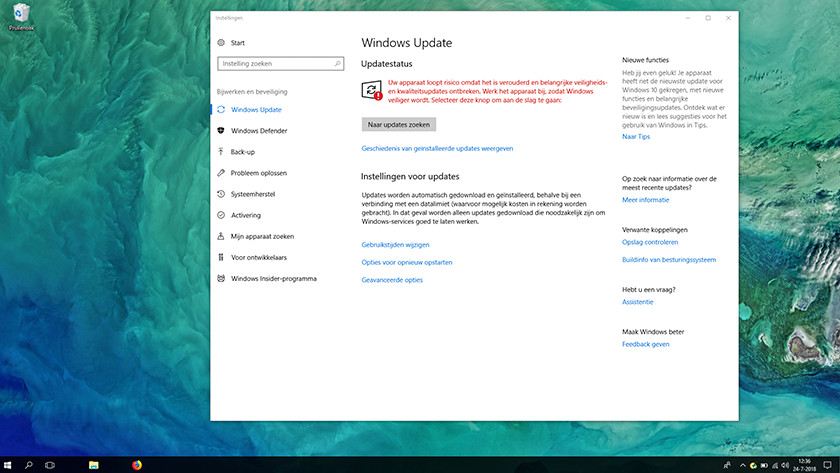Open Geschiedenis van geïnstalleerde updates weergeven
This screenshot has width=840, height=473.
tap(437, 148)
